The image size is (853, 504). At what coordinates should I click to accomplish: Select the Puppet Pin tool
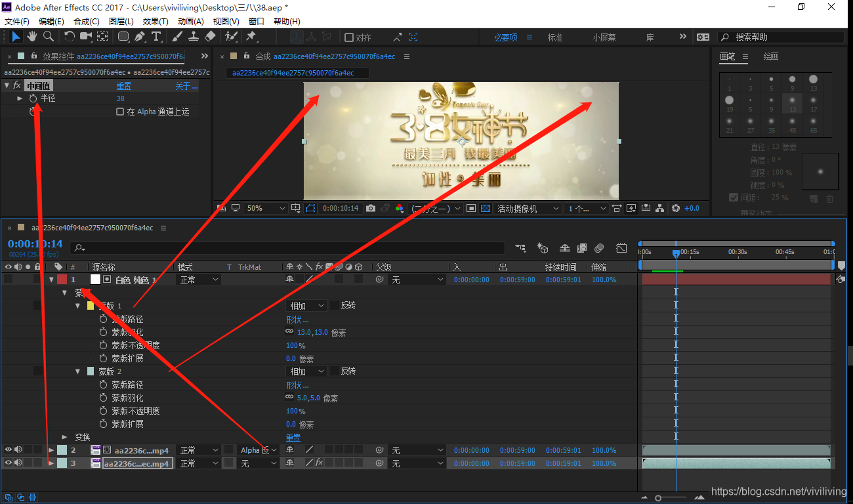click(251, 37)
